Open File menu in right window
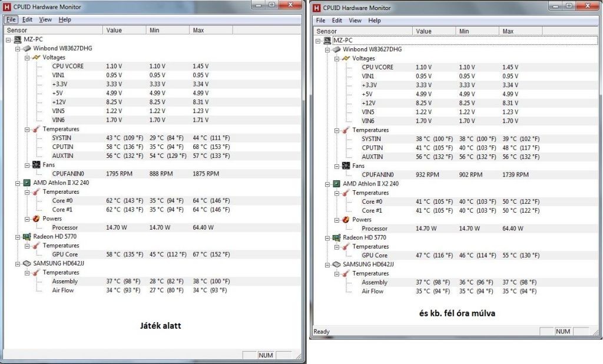 point(321,21)
